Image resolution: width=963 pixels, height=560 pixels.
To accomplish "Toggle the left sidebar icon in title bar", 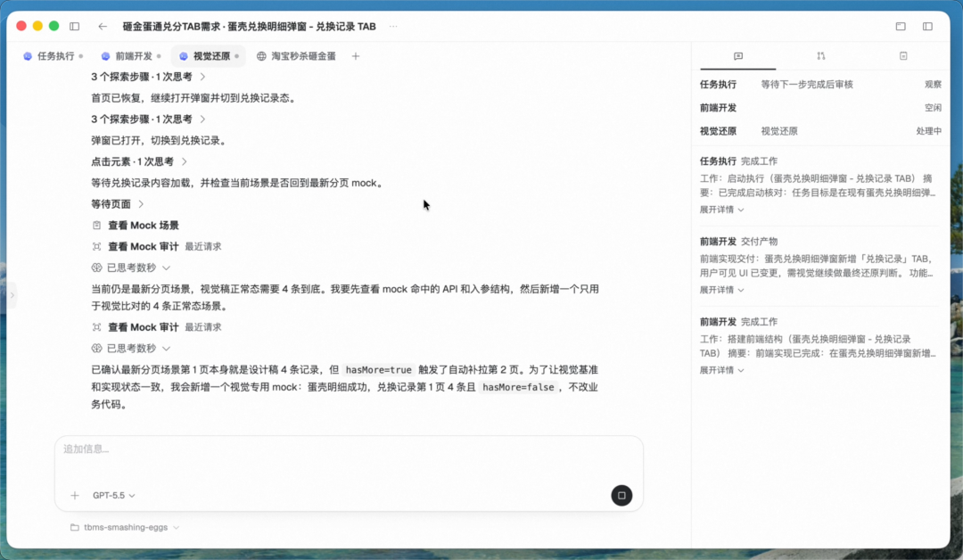I will click(74, 27).
